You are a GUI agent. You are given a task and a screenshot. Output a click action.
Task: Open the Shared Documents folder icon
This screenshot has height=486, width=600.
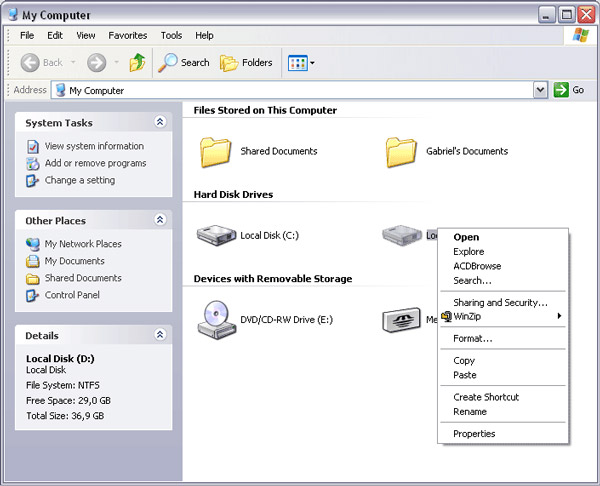(x=215, y=152)
